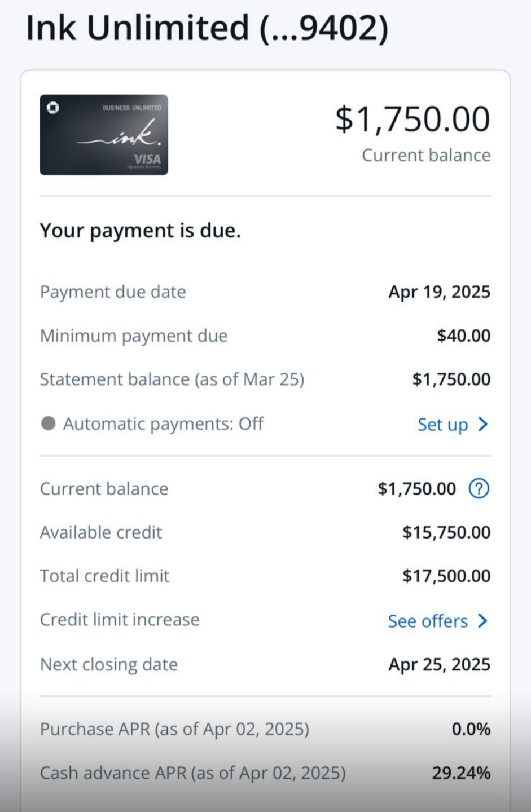Click the Automatic payments off status dot
This screenshot has width=531, height=812.
[x=49, y=423]
